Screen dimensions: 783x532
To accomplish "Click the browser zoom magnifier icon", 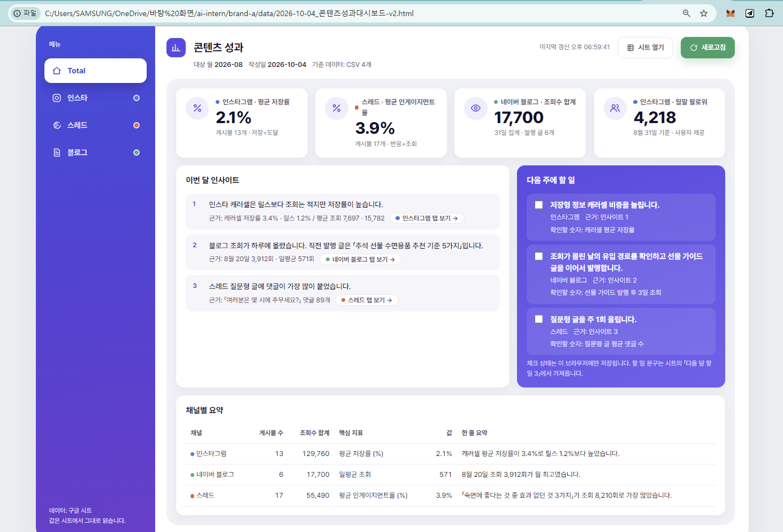I will 686,13.
